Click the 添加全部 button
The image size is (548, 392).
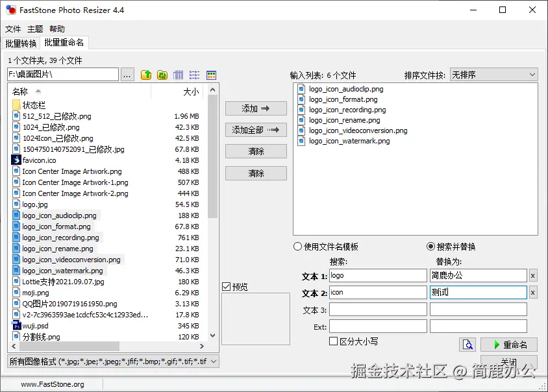click(256, 130)
